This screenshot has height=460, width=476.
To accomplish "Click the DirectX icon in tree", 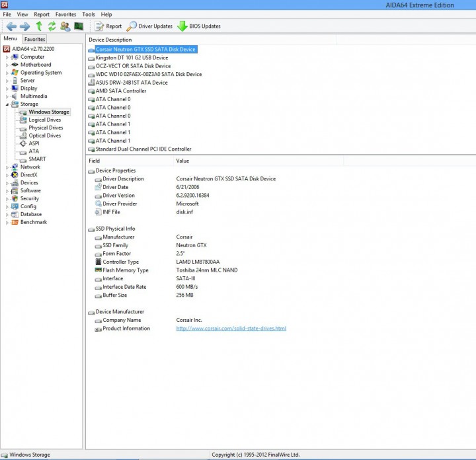I will [x=15, y=174].
